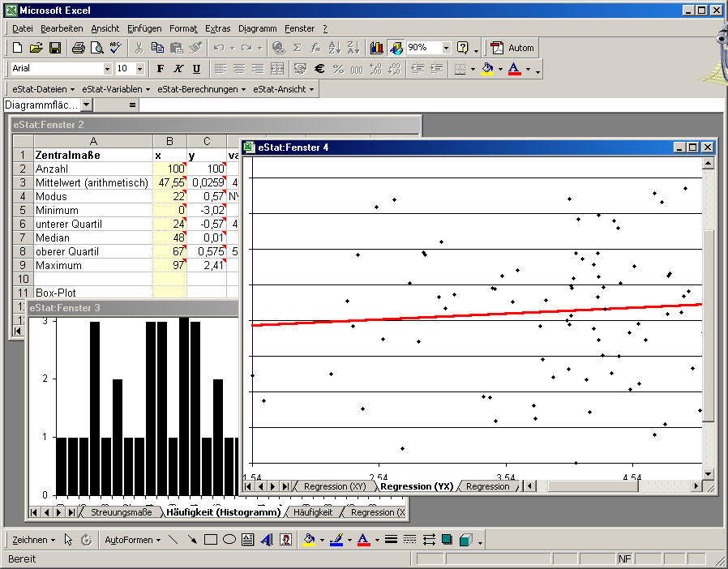Viewport: 728px width, 569px height.
Task: Apply the yellow fill color swatch
Action: 486,69
